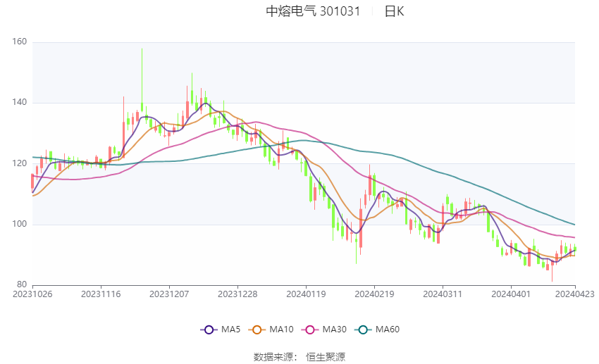Image resolution: width=599 pixels, height=364 pixels.
Task: Click the chart title 中熔电气 301031
Action: 313,11
